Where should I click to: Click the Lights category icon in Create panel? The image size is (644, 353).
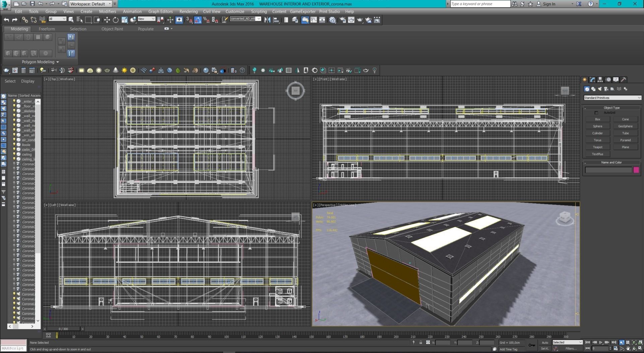tap(599, 89)
